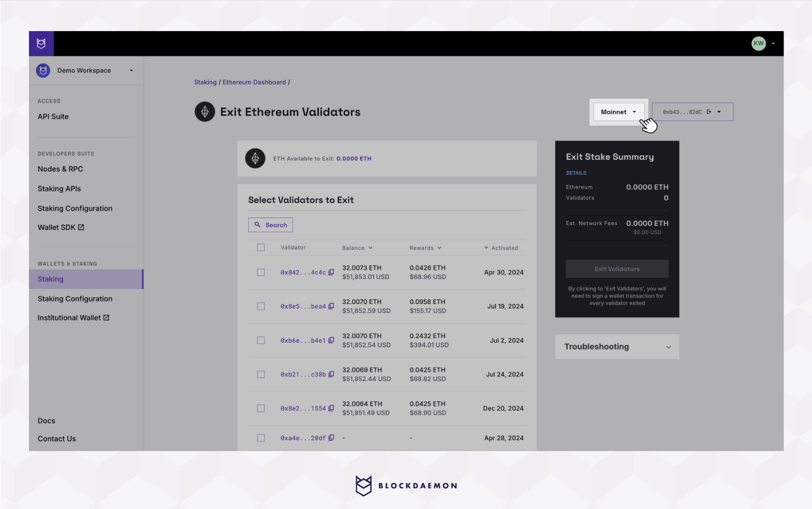Copy validator address 0x842...4c4c
Screen dimensions: 812x509
[x=331, y=272]
